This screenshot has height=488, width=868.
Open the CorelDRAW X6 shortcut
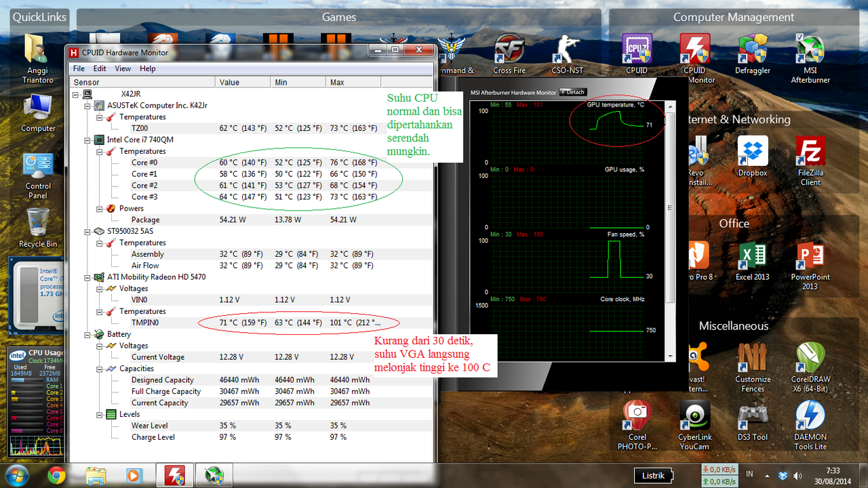coord(810,368)
